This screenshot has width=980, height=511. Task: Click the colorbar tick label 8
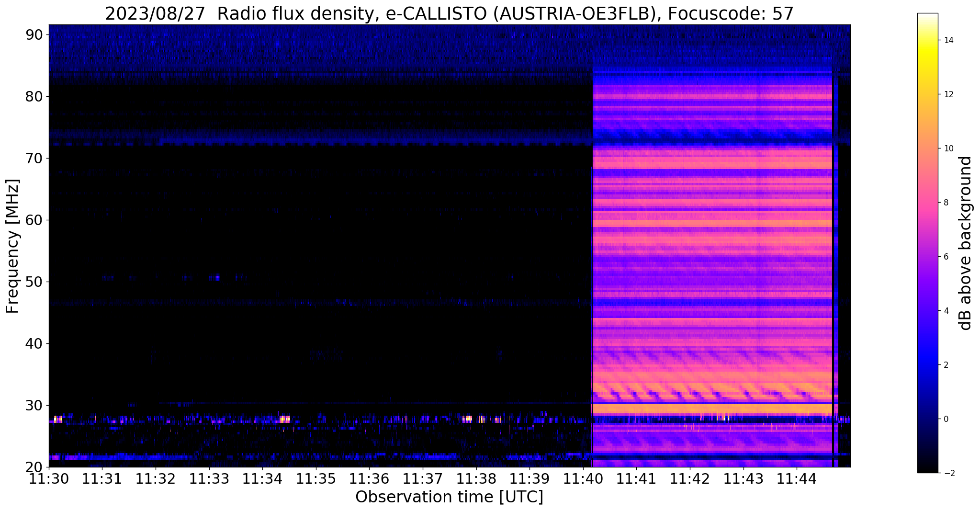946,203
